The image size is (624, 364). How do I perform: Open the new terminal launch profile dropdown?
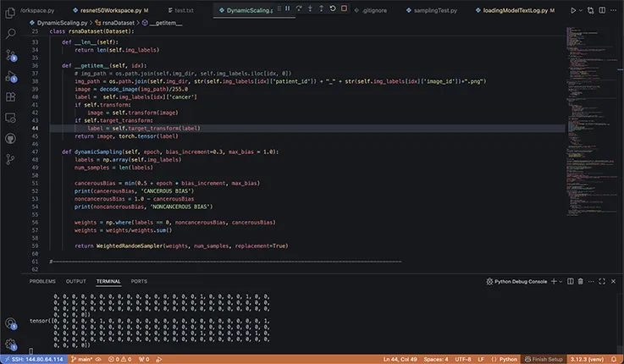tap(560, 281)
